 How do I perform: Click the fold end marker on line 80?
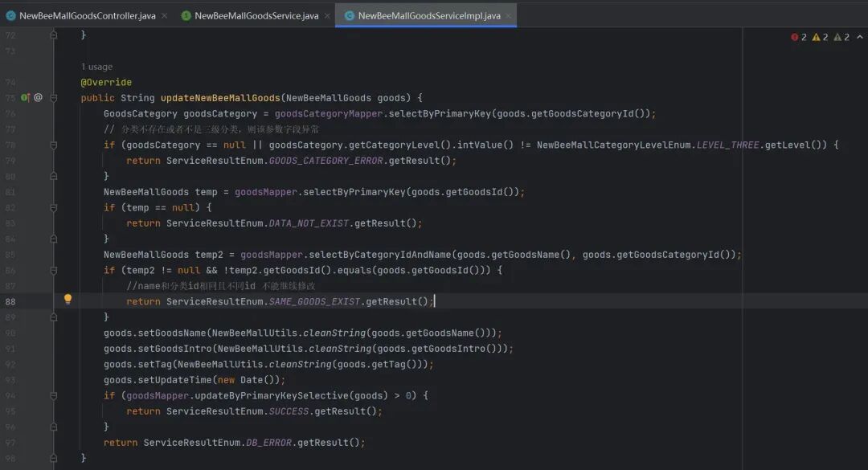coord(54,176)
